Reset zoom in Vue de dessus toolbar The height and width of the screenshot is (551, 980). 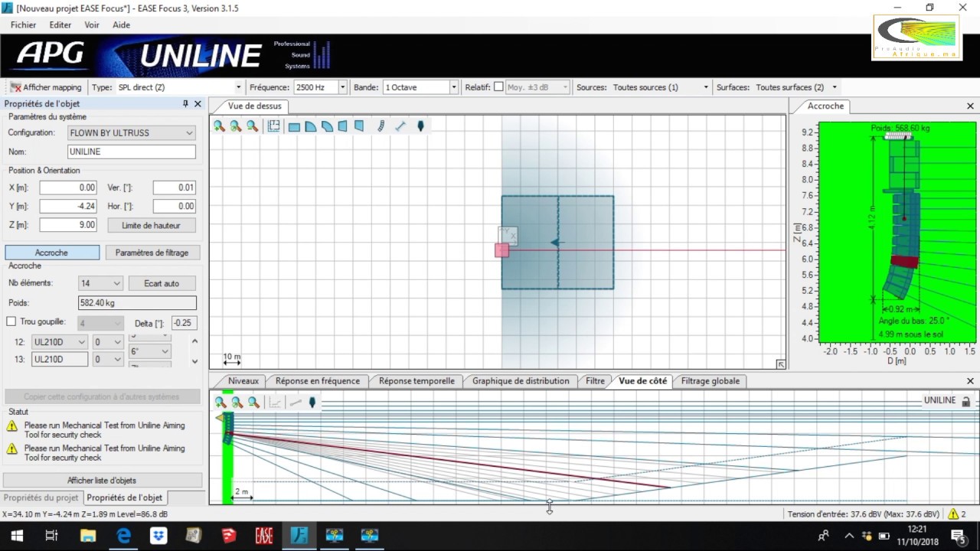tap(236, 126)
